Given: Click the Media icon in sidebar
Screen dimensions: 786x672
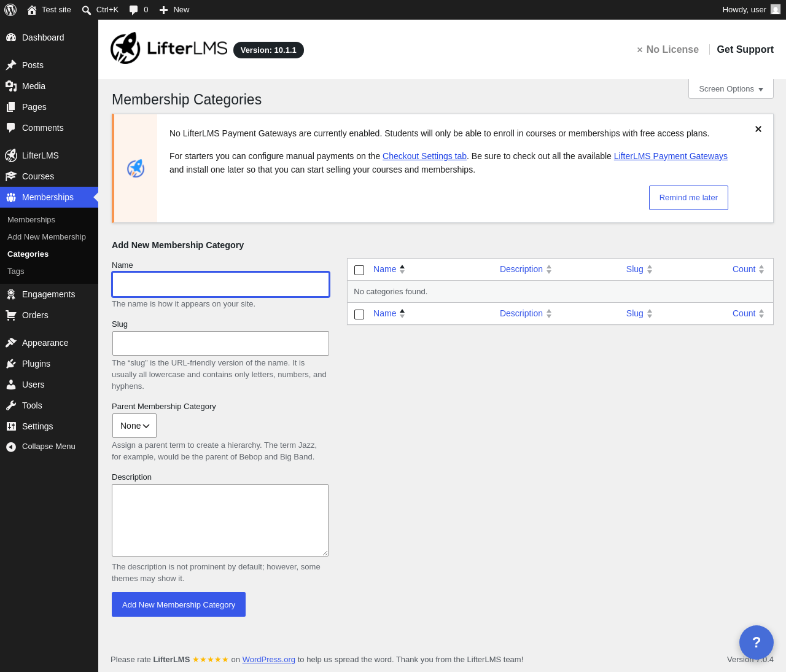Looking at the screenshot, I should (x=11, y=86).
